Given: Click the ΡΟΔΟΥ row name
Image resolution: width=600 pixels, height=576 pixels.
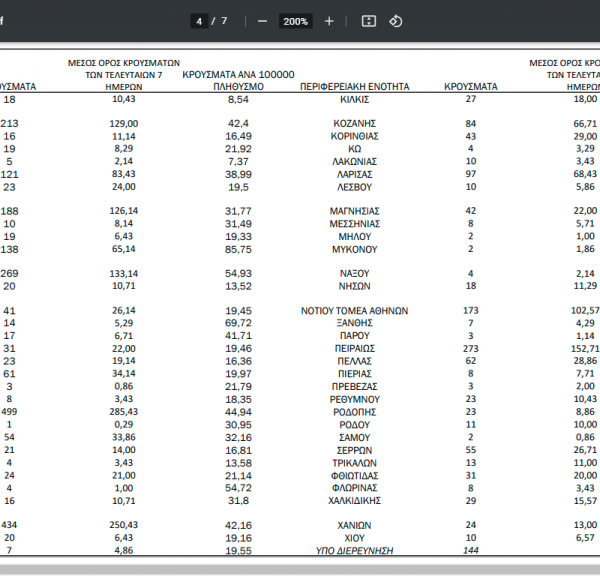Looking at the screenshot, I should 355,425.
